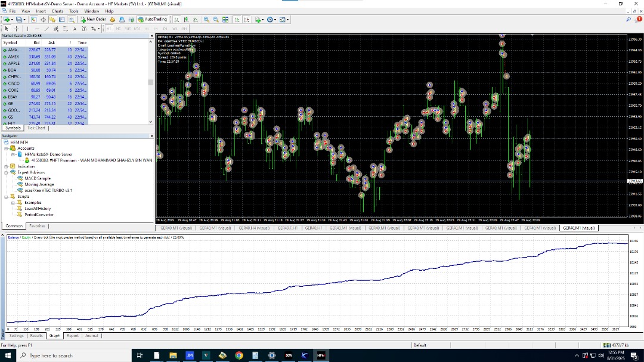Screen dimensions: 644x362
Task: Switch chart to candlestick view
Action: pyautogui.click(x=186, y=19)
